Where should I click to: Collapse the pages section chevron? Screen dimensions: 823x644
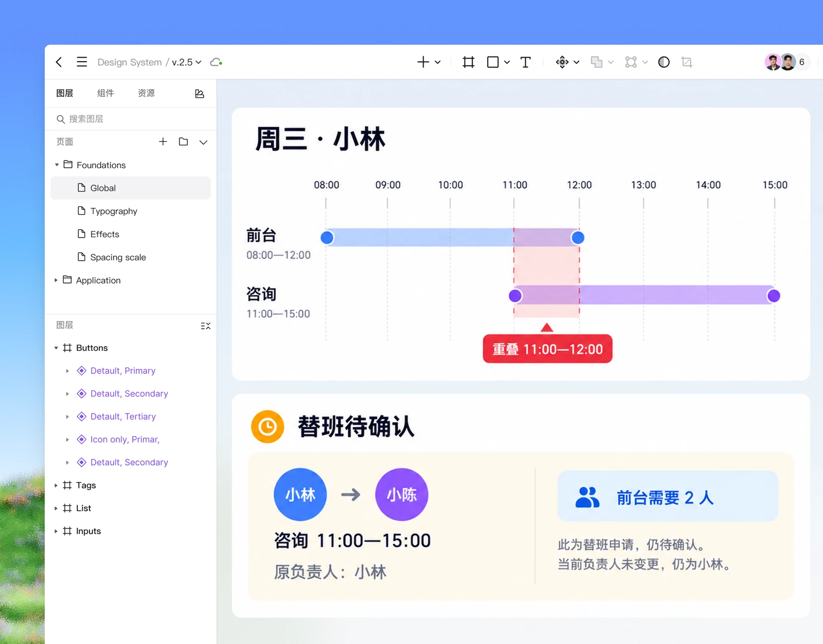coord(204,142)
